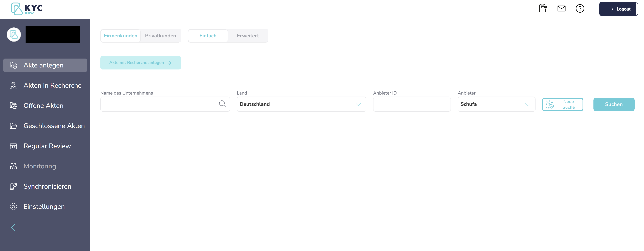Click the magnifier icon in company name field

(x=222, y=104)
